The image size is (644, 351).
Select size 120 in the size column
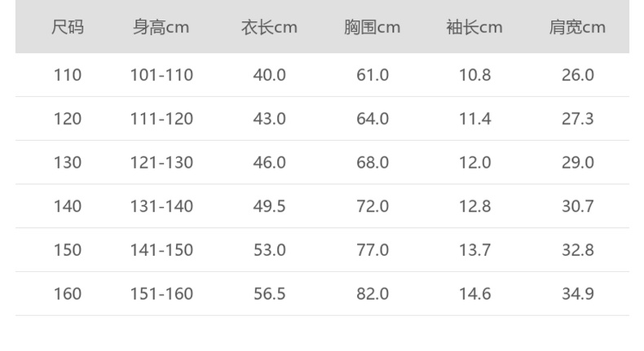68,119
